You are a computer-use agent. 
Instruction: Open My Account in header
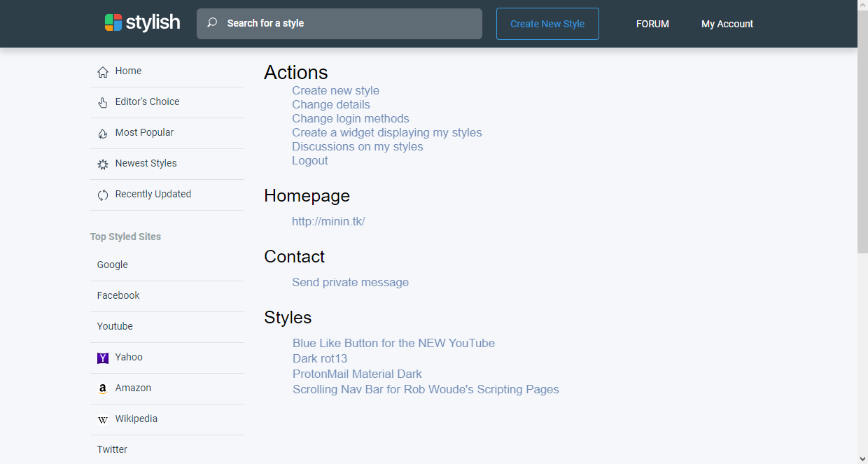point(727,24)
